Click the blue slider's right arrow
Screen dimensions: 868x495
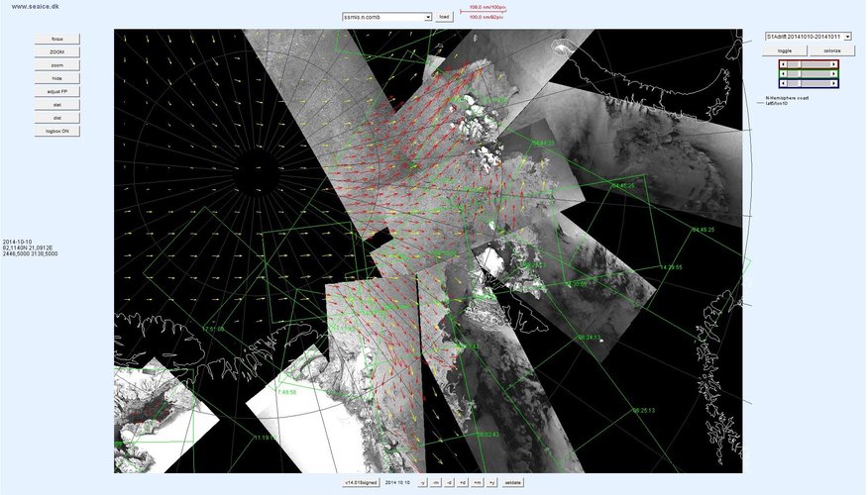(833, 83)
